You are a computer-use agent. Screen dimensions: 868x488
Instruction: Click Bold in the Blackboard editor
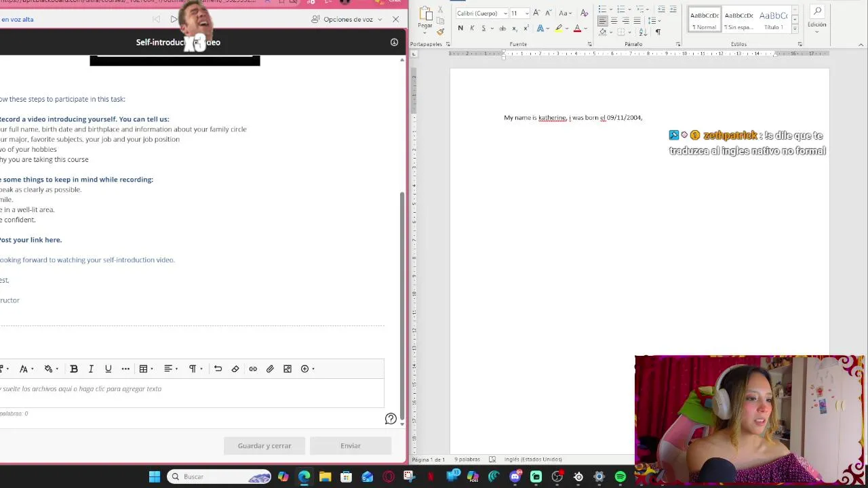point(74,369)
